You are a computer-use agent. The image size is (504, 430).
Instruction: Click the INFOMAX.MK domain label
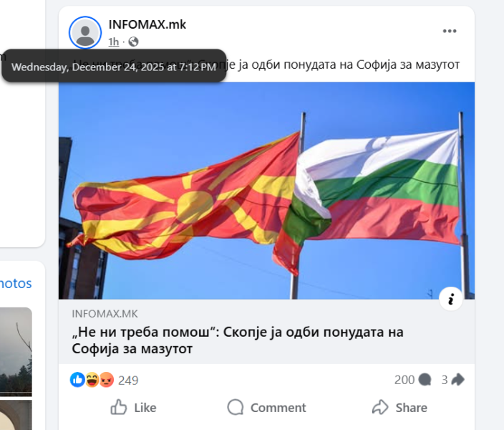click(x=105, y=314)
